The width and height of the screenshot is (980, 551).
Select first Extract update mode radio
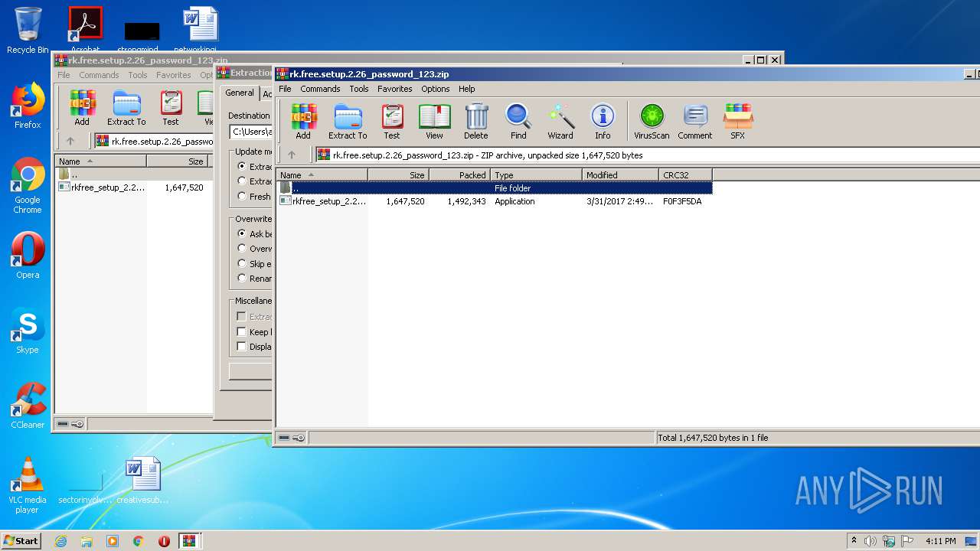(242, 166)
